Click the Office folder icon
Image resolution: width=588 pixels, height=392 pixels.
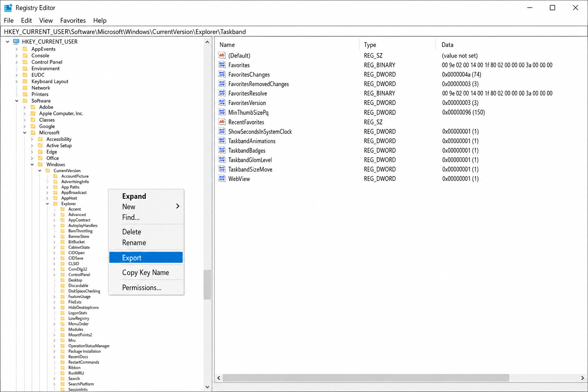point(40,158)
